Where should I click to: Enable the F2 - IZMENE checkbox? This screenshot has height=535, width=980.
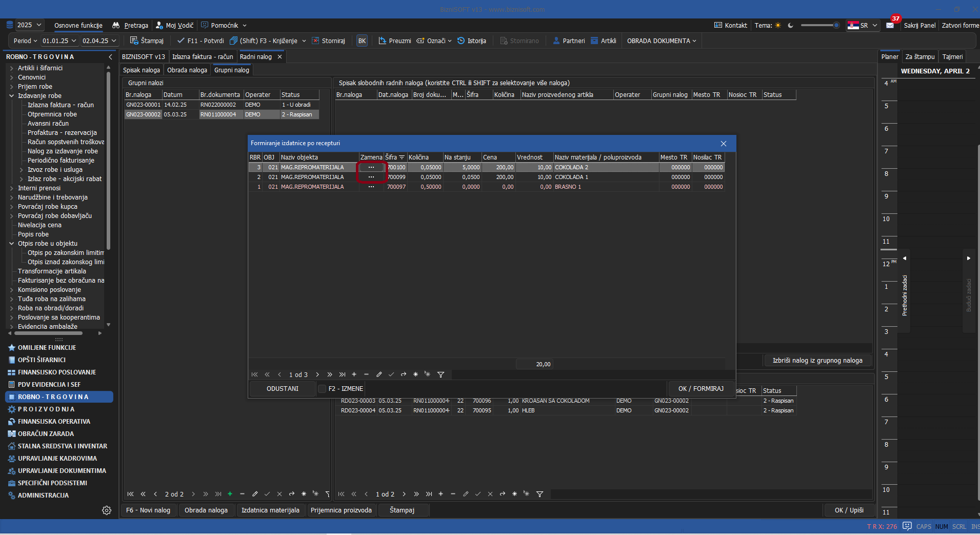point(322,389)
